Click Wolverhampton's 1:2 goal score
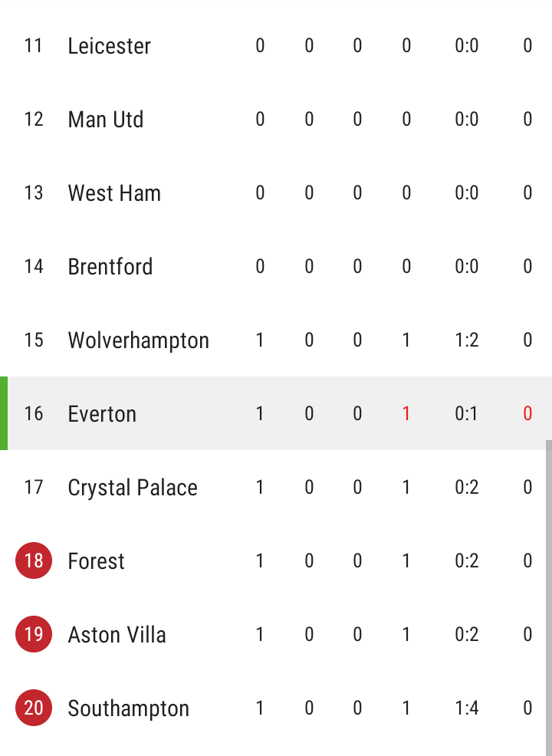Image resolution: width=552 pixels, height=756 pixels. (x=466, y=340)
